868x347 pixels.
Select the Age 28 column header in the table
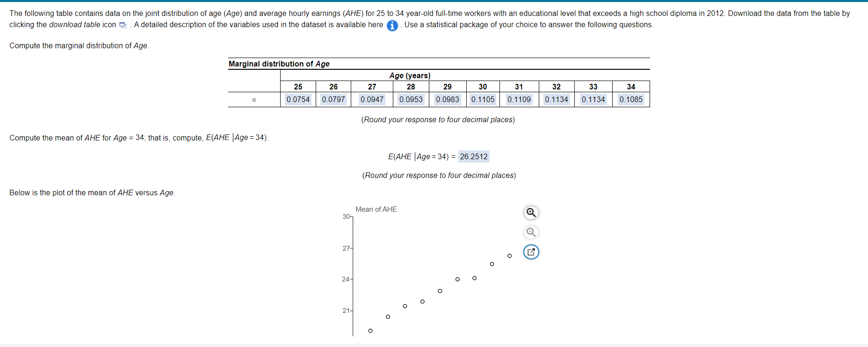click(410, 87)
